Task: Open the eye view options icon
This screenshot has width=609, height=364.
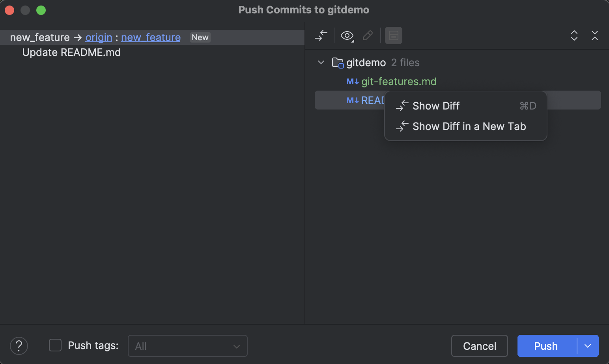Action: tap(346, 35)
